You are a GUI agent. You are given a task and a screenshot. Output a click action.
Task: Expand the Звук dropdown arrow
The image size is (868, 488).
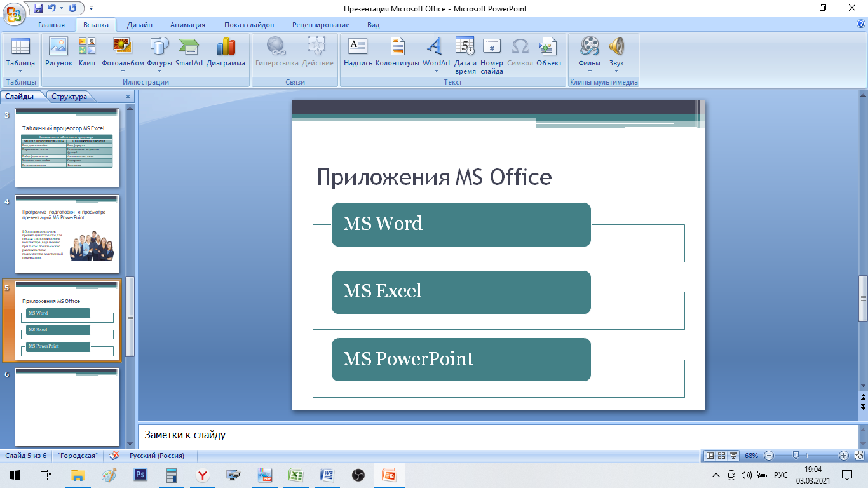coord(616,71)
